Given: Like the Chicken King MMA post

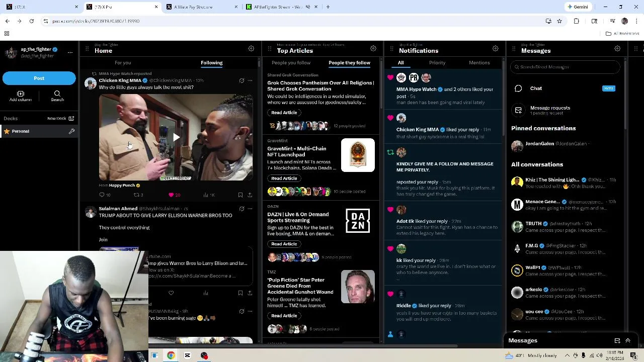Looking at the screenshot, I should click(171, 195).
